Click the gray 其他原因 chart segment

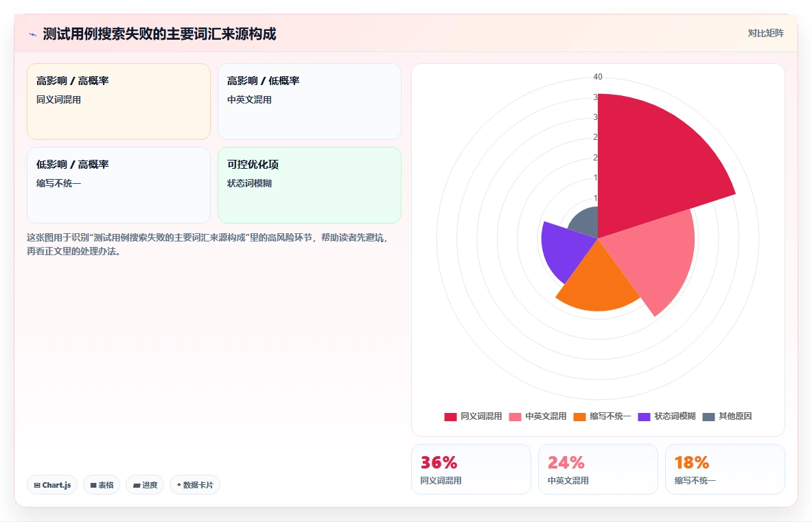tap(587, 222)
